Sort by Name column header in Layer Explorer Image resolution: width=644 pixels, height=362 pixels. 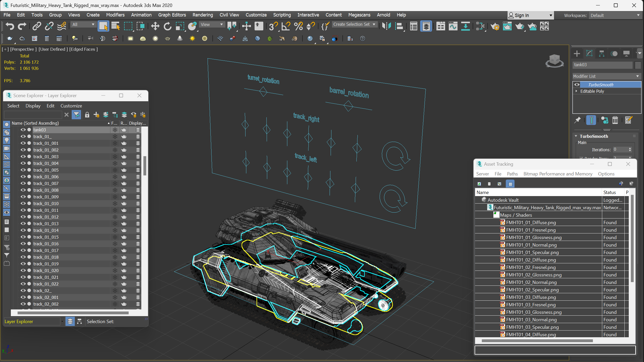pos(61,123)
